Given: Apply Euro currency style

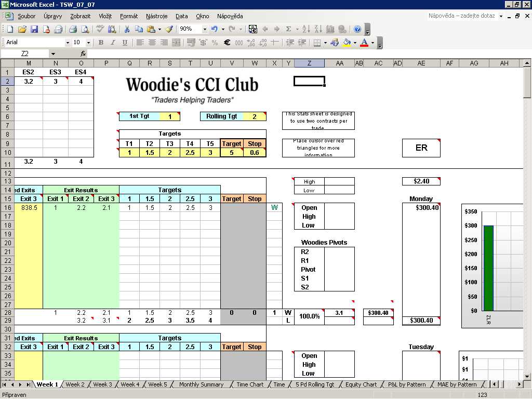Looking at the screenshot, I should (227, 43).
